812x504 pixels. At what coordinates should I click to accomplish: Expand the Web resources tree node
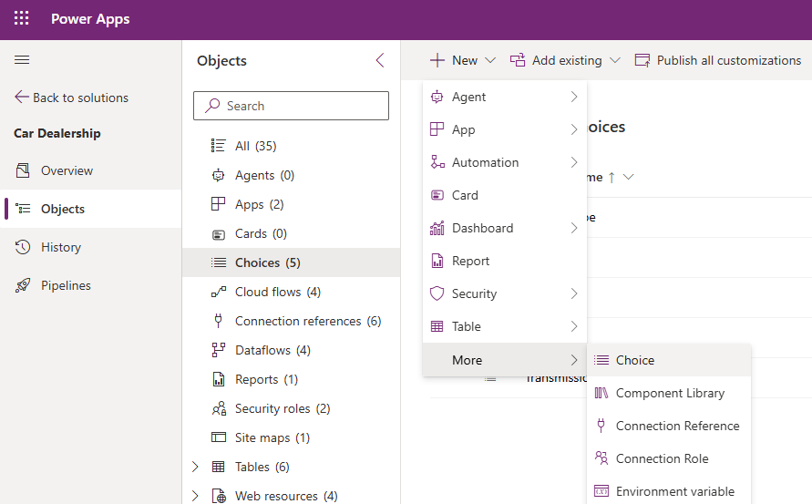pos(195,496)
